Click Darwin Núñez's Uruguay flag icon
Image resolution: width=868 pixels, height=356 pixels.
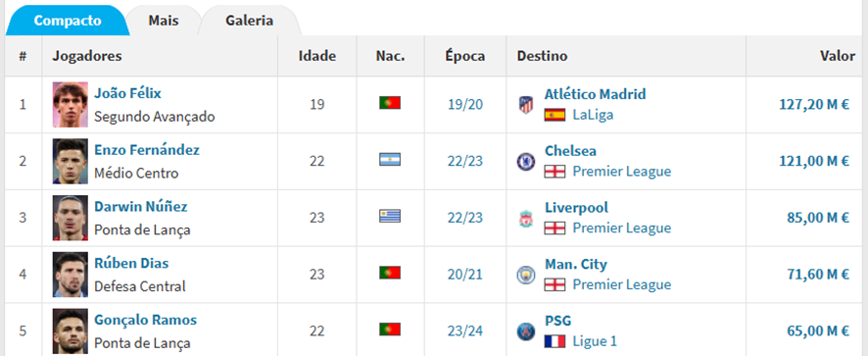tap(390, 217)
